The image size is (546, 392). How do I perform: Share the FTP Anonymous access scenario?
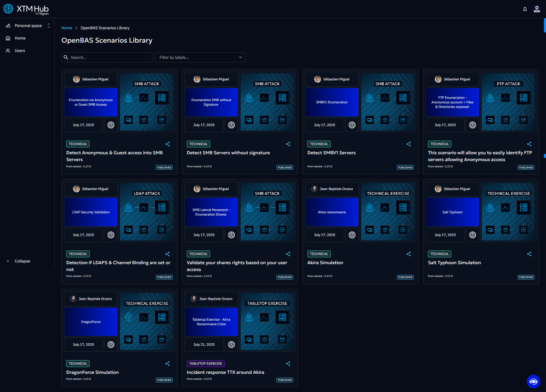pos(529,144)
